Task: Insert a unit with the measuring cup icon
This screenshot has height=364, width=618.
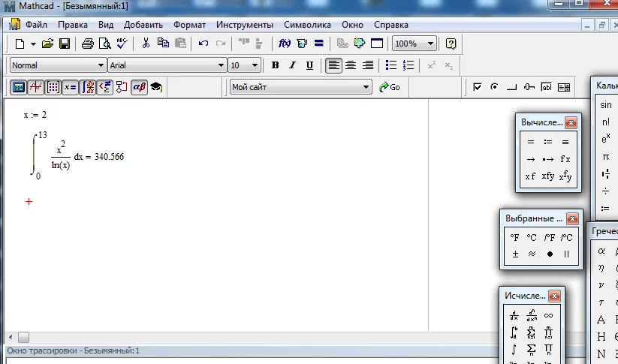Action: [x=302, y=44]
